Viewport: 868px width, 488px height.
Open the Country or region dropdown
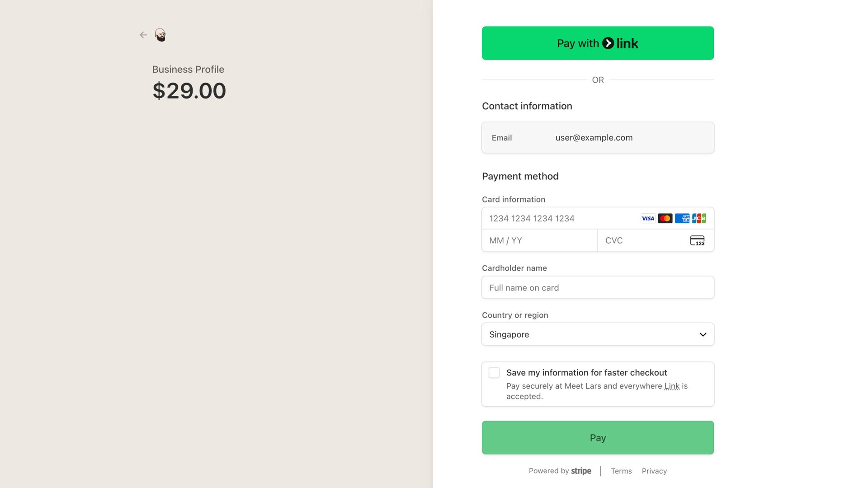pyautogui.click(x=588, y=334)
